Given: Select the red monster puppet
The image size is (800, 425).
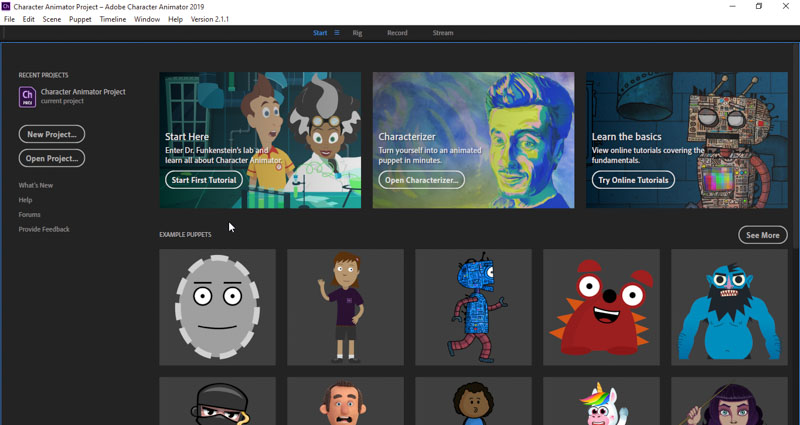Looking at the screenshot, I should pyautogui.click(x=602, y=307).
